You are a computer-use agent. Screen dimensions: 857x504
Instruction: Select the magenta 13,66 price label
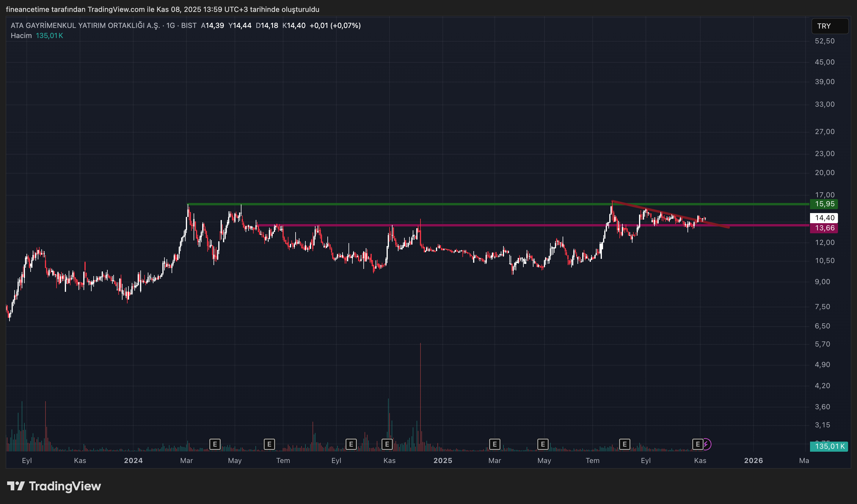824,228
